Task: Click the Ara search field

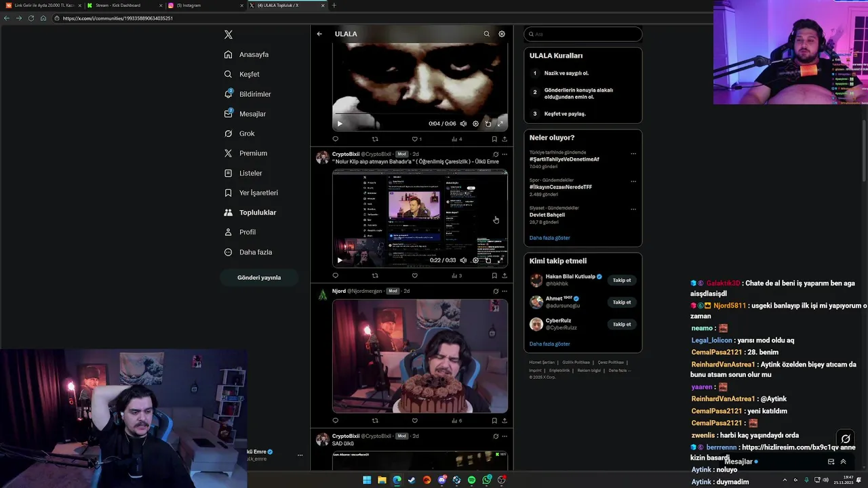Action: tap(583, 34)
